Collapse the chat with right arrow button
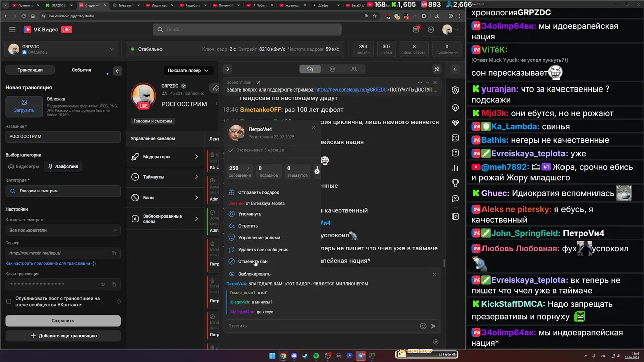 pos(227,69)
